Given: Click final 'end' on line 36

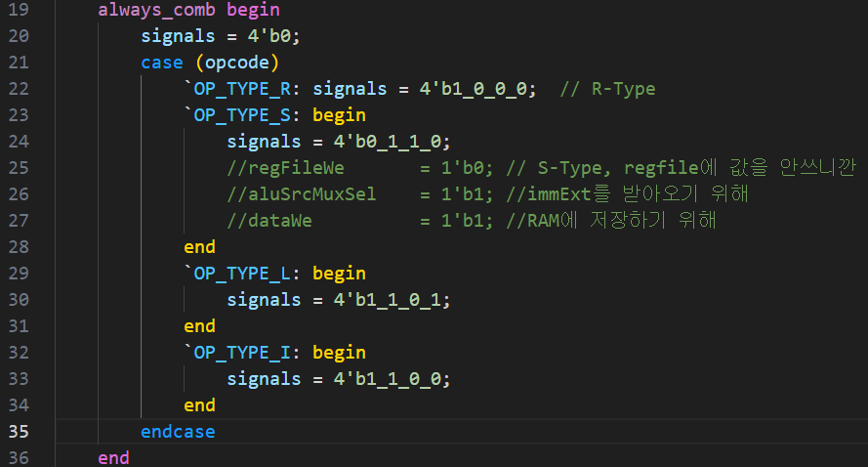Looking at the screenshot, I should (113, 458).
